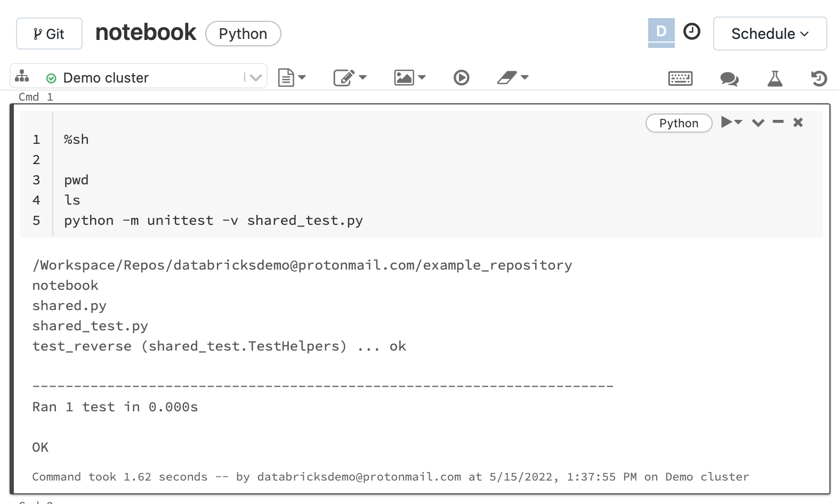Open cell options chevron menu
Image resolution: width=839 pixels, height=504 pixels.
[x=758, y=123]
